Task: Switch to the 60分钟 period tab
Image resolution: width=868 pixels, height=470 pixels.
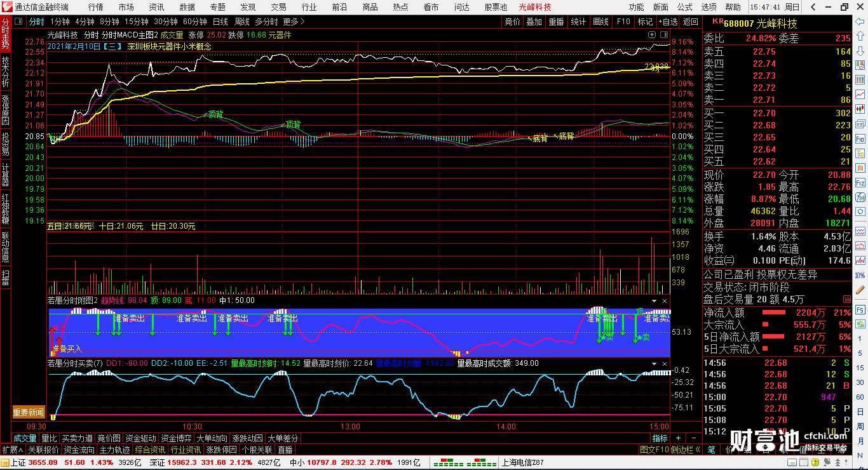Action: tap(195, 22)
